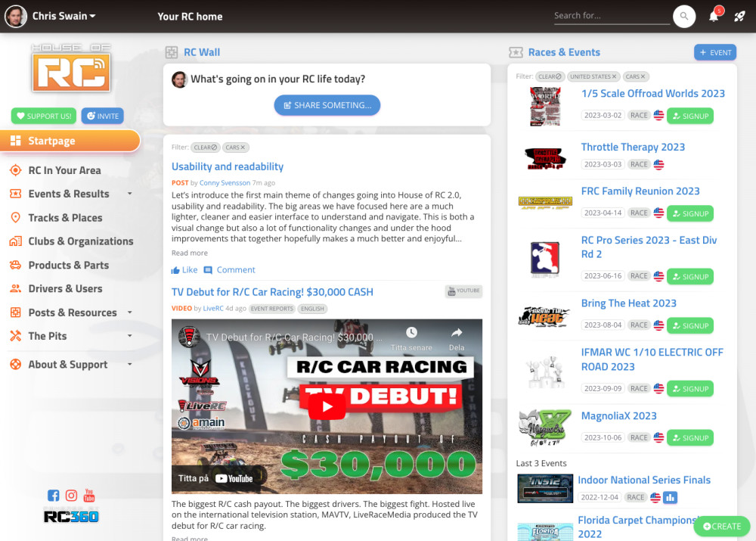Screen dimensions: 756x541
Task: Click the Products & Parts car icon
Action: (x=15, y=265)
